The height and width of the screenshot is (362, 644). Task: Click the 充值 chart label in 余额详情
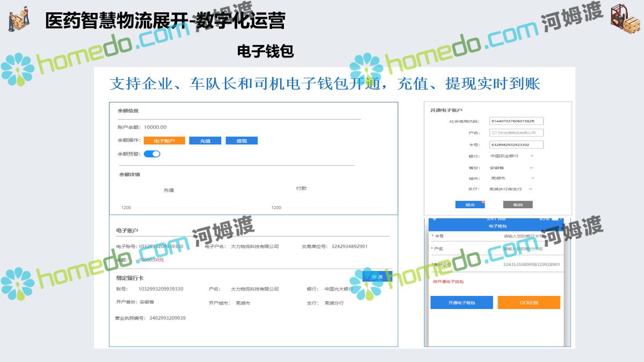point(169,190)
